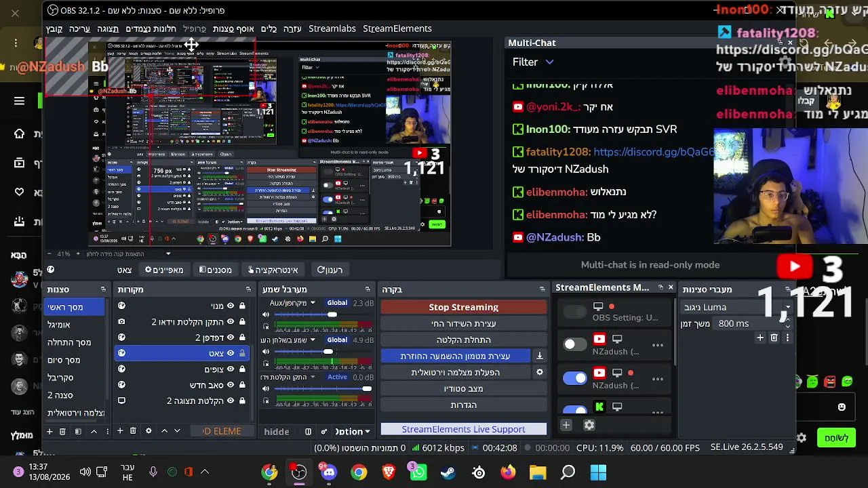Select the אומיגל scene in scenes list
The height and width of the screenshot is (488, 868).
coord(75,325)
